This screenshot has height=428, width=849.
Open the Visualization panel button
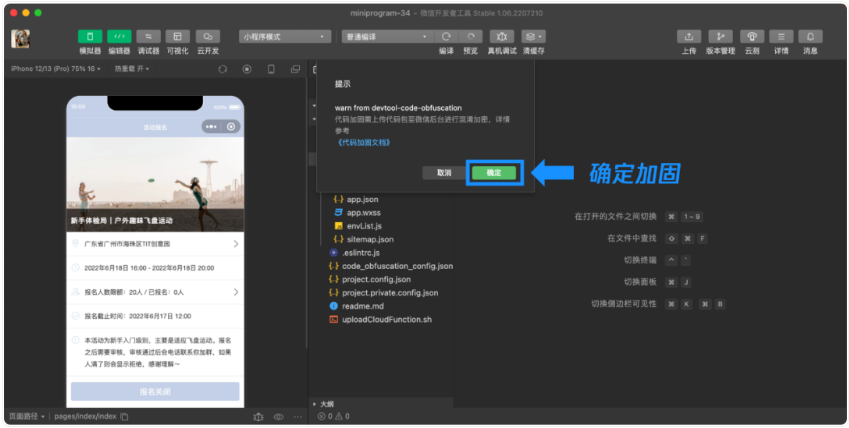click(178, 37)
